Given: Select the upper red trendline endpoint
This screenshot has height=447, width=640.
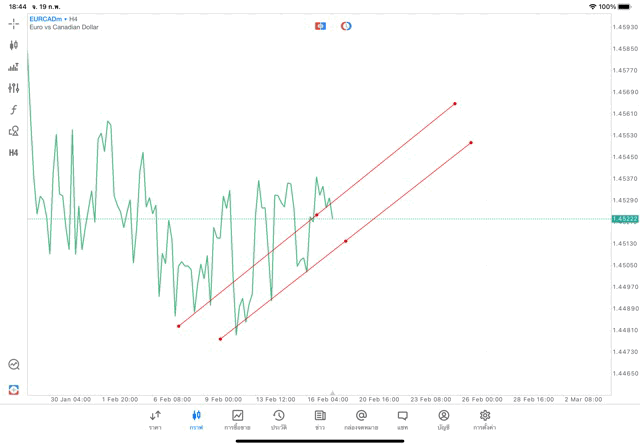Looking at the screenshot, I should pos(455,103).
